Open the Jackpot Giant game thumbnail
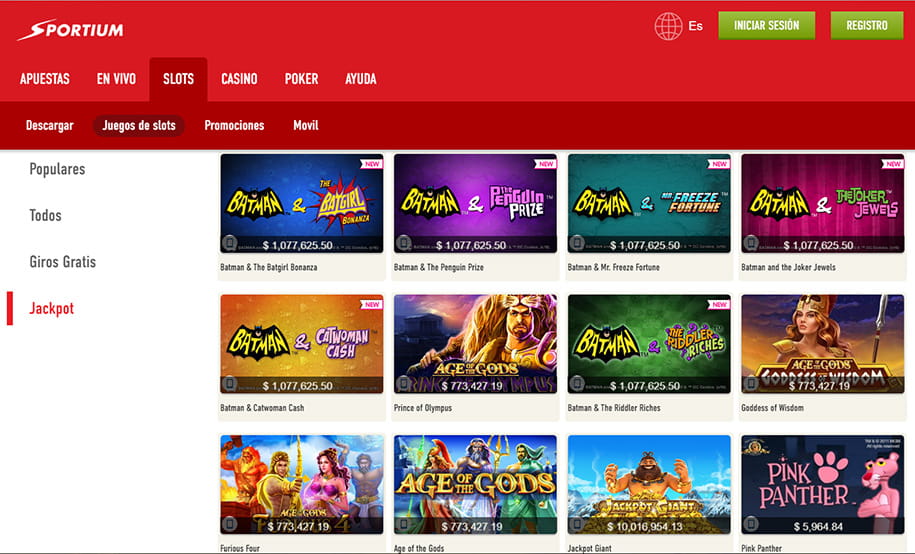The width and height of the screenshot is (915, 554). 649,485
